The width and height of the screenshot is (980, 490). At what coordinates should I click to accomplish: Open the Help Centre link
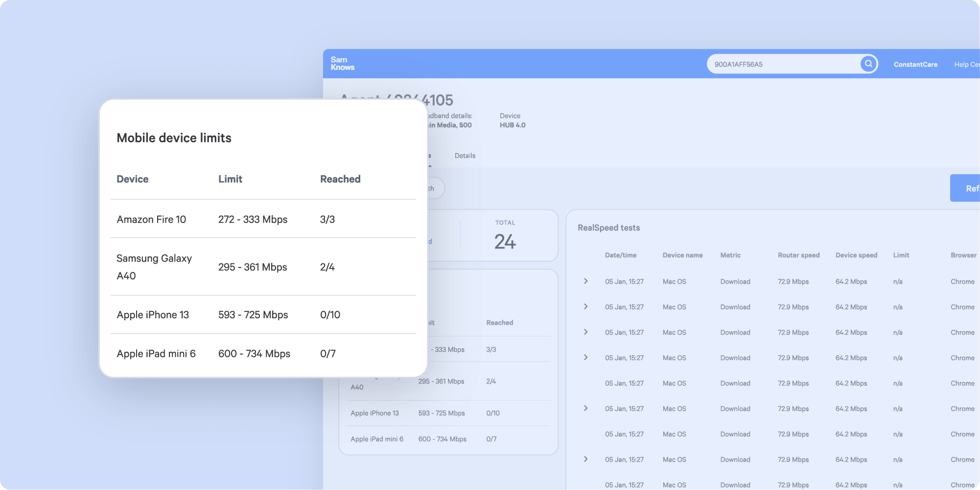coord(967,65)
